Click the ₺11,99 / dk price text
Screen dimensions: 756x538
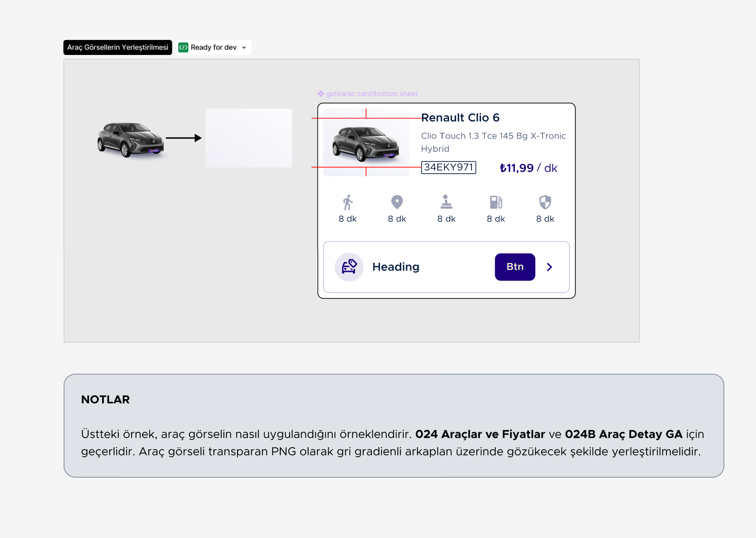click(528, 168)
